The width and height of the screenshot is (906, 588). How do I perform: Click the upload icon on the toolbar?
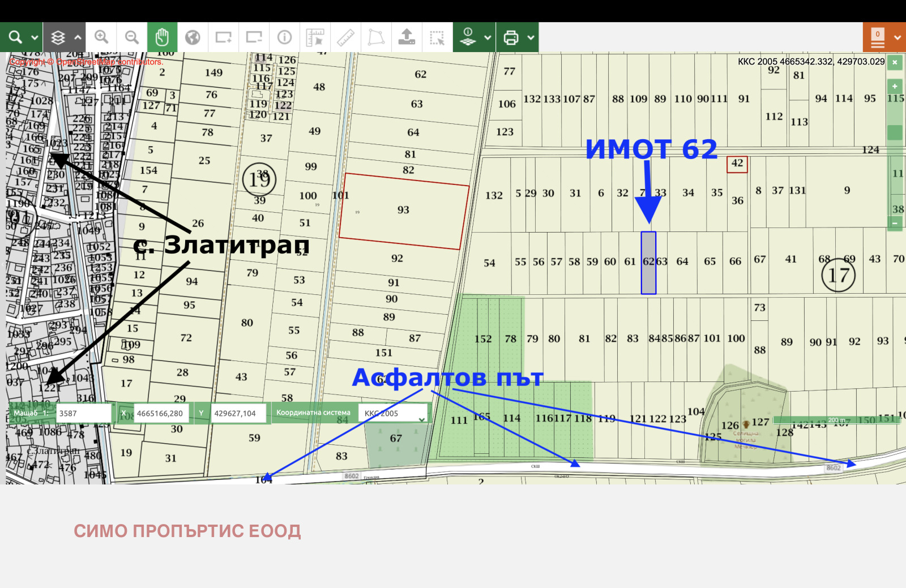click(x=407, y=37)
